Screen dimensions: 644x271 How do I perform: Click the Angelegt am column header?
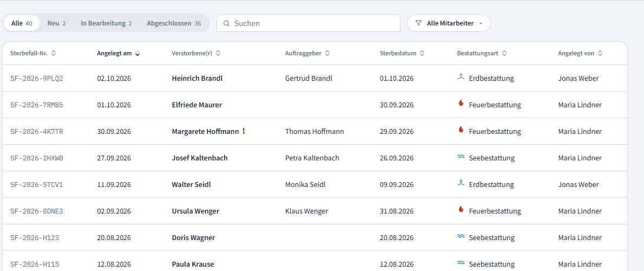coord(115,53)
